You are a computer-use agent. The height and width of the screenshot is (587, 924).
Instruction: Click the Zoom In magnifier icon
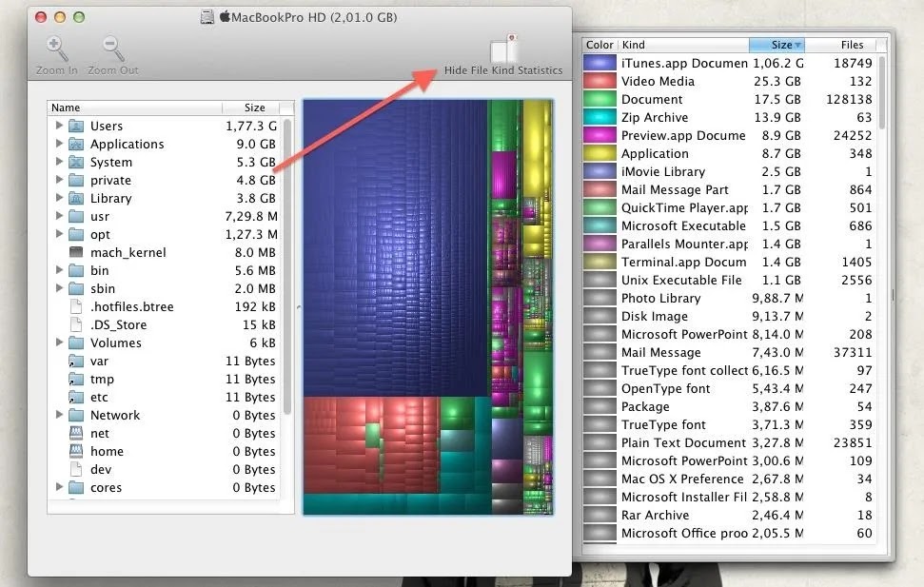click(x=56, y=49)
